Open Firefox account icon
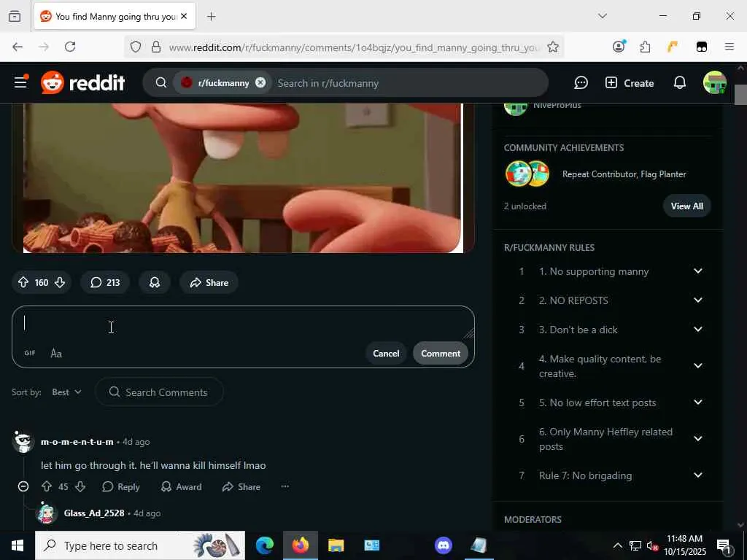 [619, 46]
